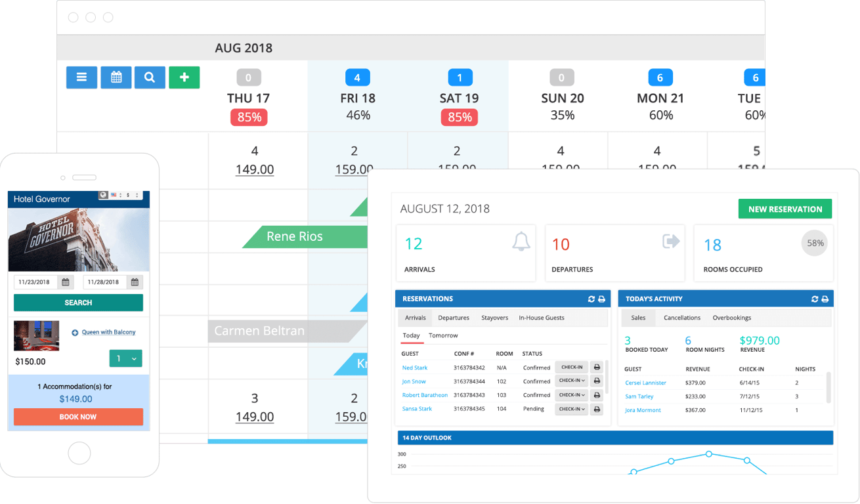Image resolution: width=860 pixels, height=504 pixels.
Task: Expand Queen with Balcony details plus icon
Action: click(x=75, y=333)
